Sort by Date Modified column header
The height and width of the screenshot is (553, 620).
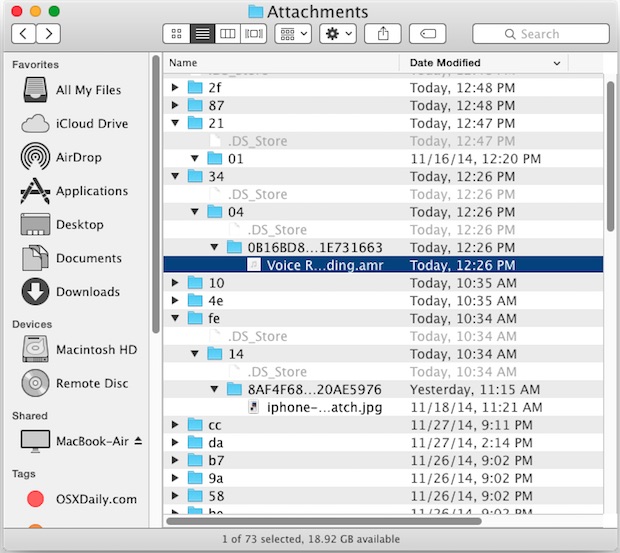(484, 63)
